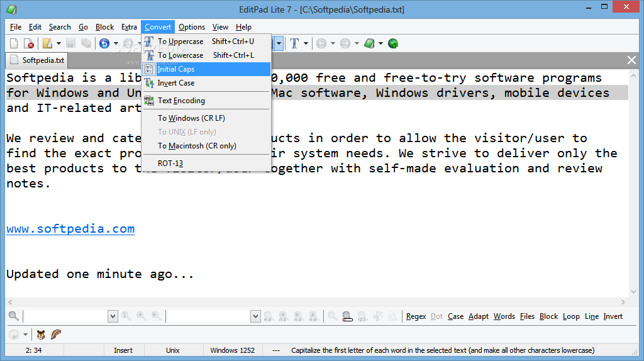Expand the Undo history dropdown arrow
This screenshot has height=361, width=644.
pyautogui.click(x=116, y=43)
